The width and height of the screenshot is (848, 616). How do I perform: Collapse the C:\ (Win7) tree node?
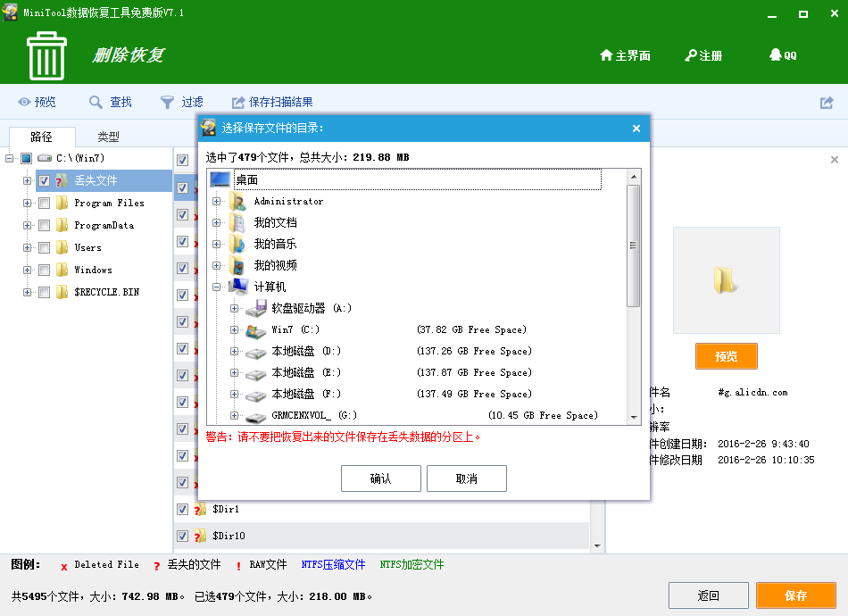[x=9, y=158]
